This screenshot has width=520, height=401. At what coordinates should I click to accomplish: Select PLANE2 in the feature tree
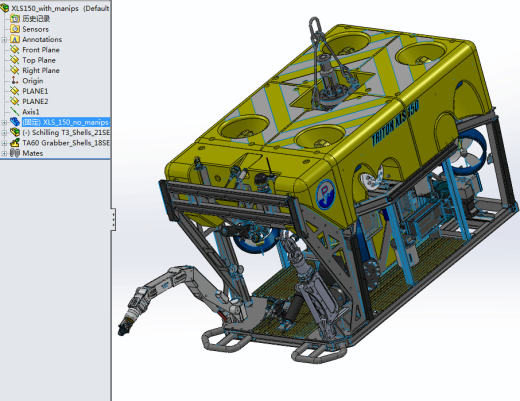(35, 101)
